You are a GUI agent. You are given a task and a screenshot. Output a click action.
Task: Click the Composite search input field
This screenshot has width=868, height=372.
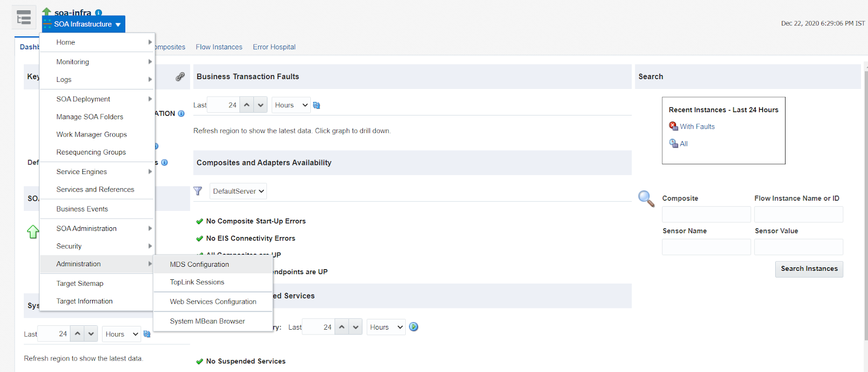(x=706, y=215)
